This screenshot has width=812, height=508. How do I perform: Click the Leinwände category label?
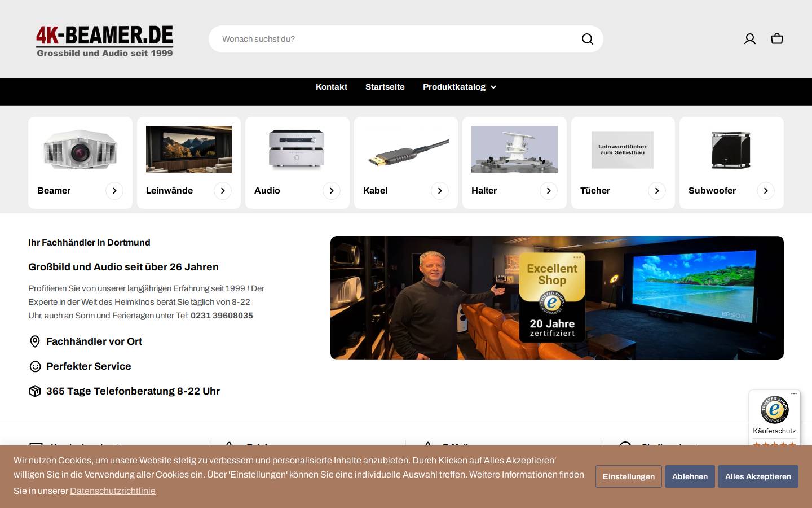coord(169,191)
